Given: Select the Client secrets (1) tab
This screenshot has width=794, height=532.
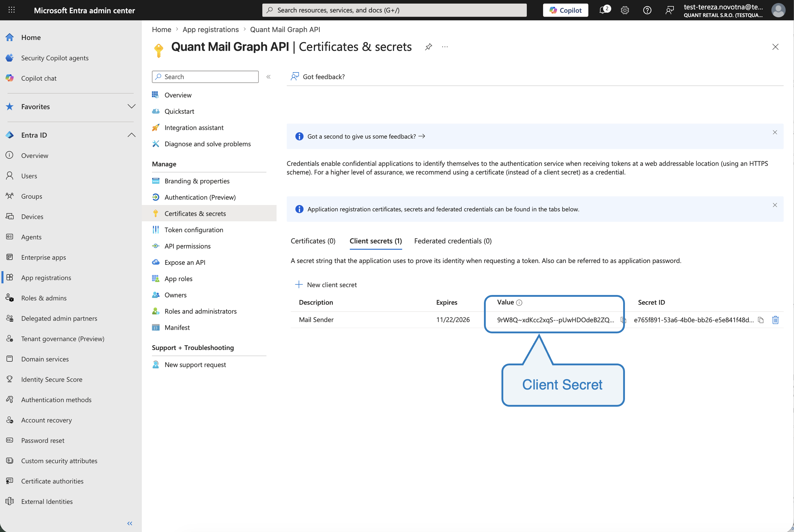Looking at the screenshot, I should 376,241.
